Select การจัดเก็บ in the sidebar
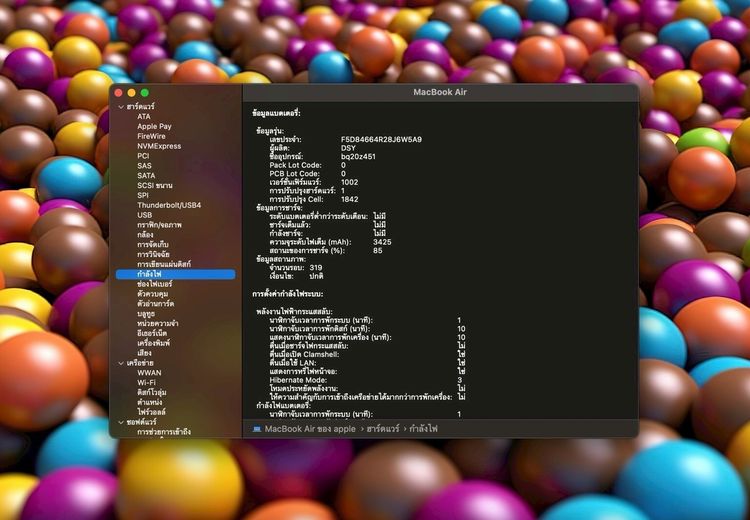 (152, 244)
